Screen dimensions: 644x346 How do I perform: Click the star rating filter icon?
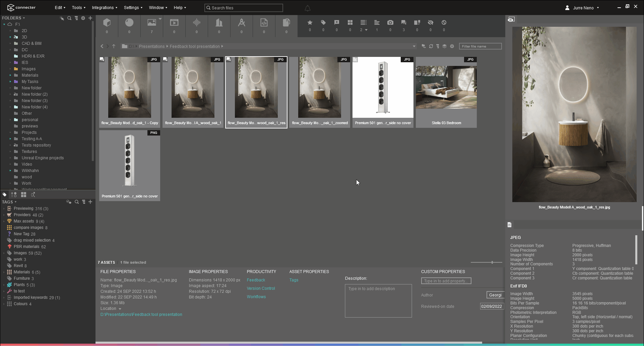310,22
